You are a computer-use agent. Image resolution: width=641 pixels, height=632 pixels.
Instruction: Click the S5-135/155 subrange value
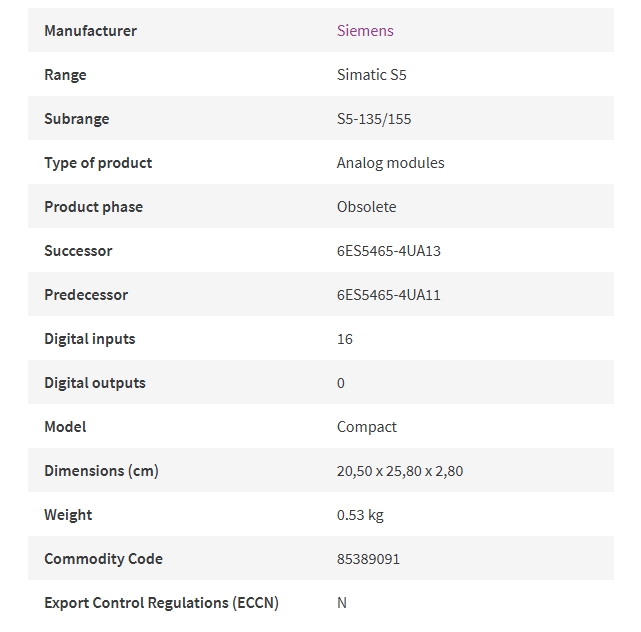point(374,119)
